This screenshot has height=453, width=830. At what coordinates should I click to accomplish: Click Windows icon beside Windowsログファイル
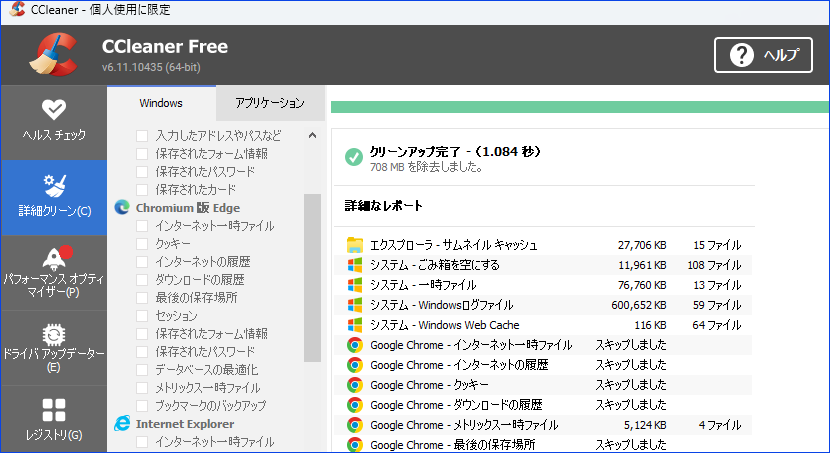(355, 305)
